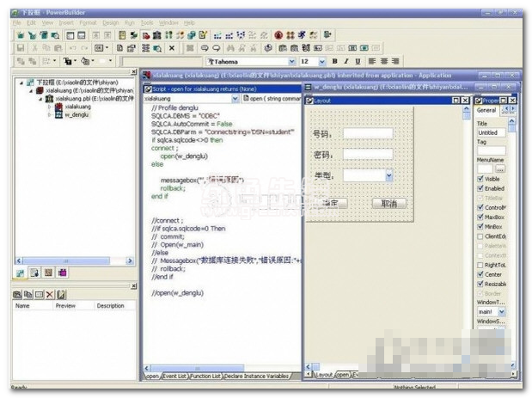Expand the 类型 dropdown list in layout
The width and height of the screenshot is (532, 398).
(x=389, y=176)
